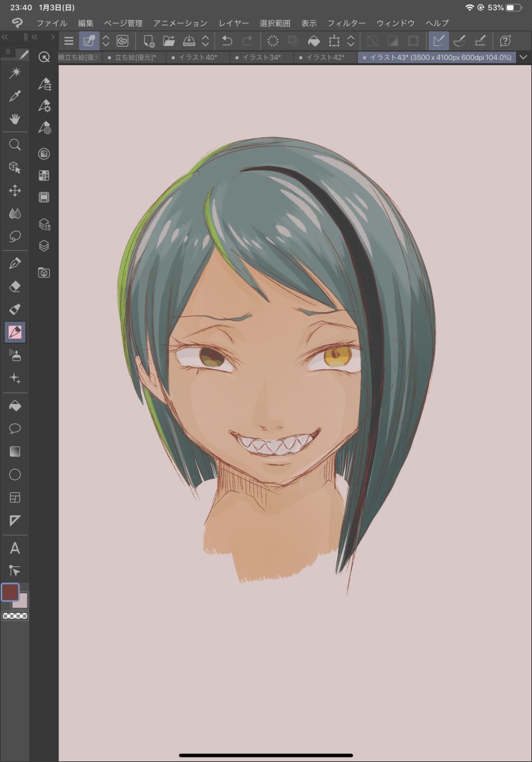Open the ファイル menu
The width and height of the screenshot is (532, 762).
[52, 23]
